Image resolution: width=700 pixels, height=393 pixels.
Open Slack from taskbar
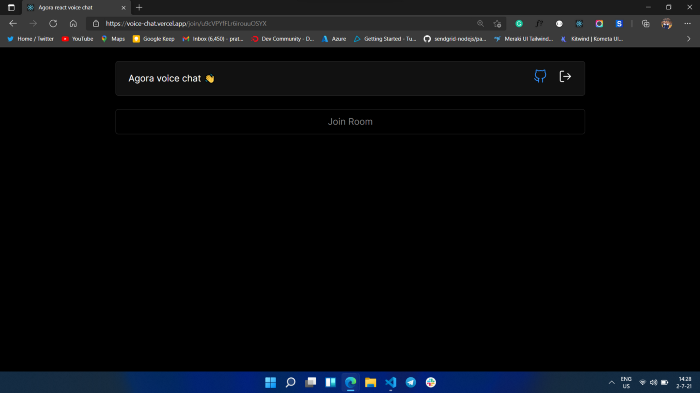pos(431,382)
